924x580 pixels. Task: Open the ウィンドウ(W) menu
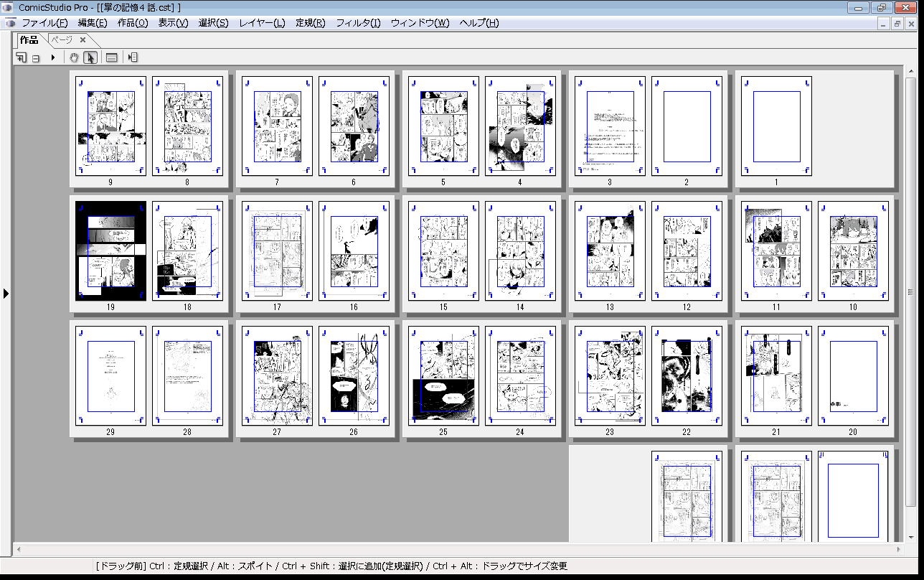[420, 23]
